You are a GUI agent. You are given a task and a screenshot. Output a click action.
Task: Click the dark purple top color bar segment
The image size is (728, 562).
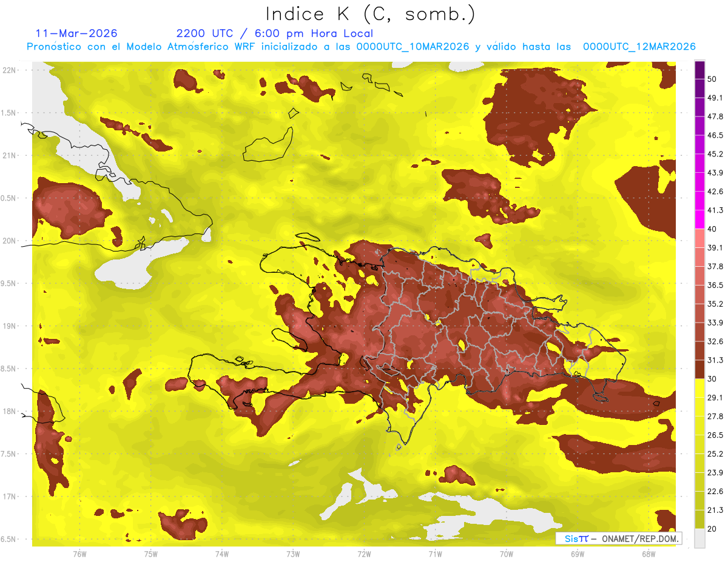pos(699,70)
